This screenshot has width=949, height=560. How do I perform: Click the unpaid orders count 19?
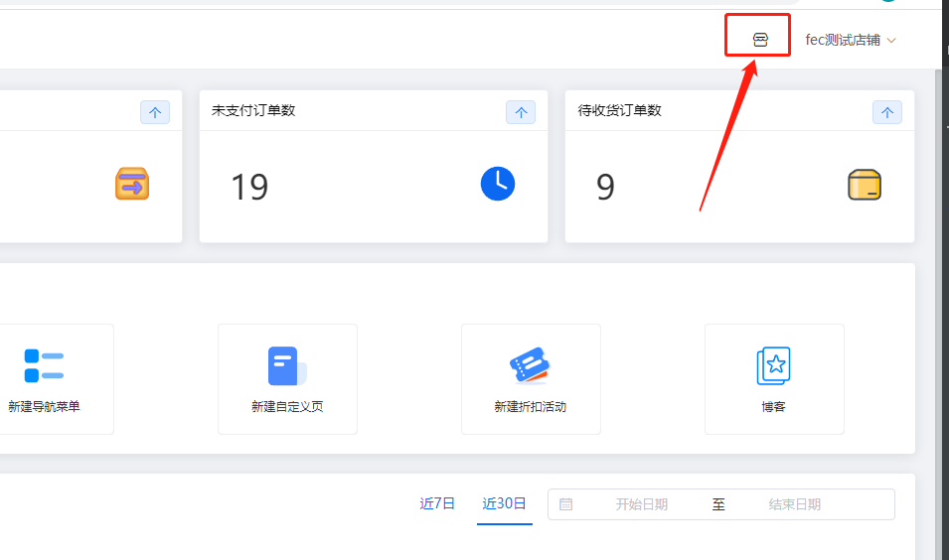[249, 187]
